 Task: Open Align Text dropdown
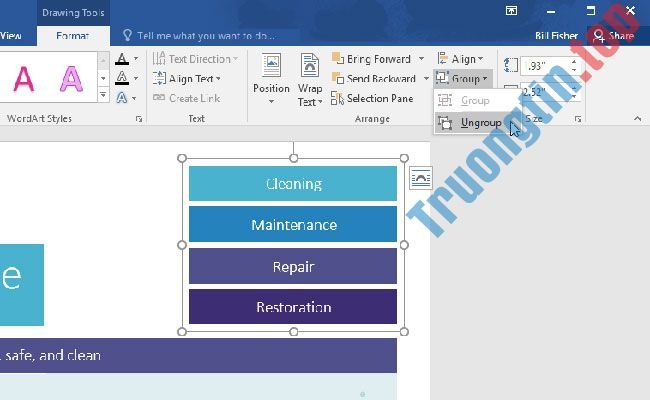click(187, 78)
